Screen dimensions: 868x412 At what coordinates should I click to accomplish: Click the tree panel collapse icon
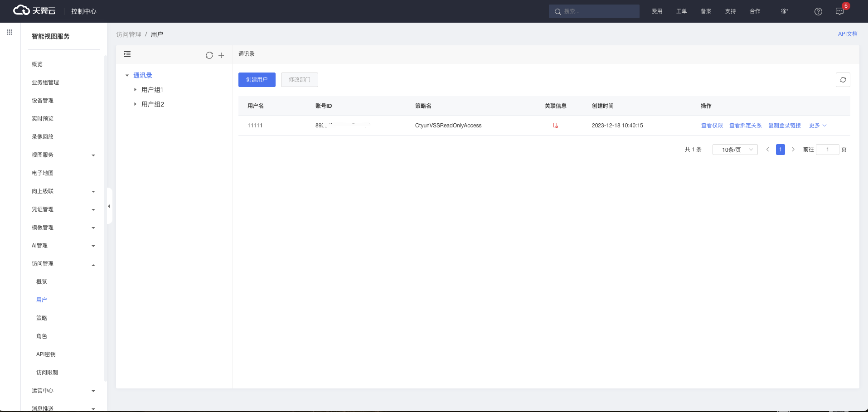pyautogui.click(x=127, y=54)
